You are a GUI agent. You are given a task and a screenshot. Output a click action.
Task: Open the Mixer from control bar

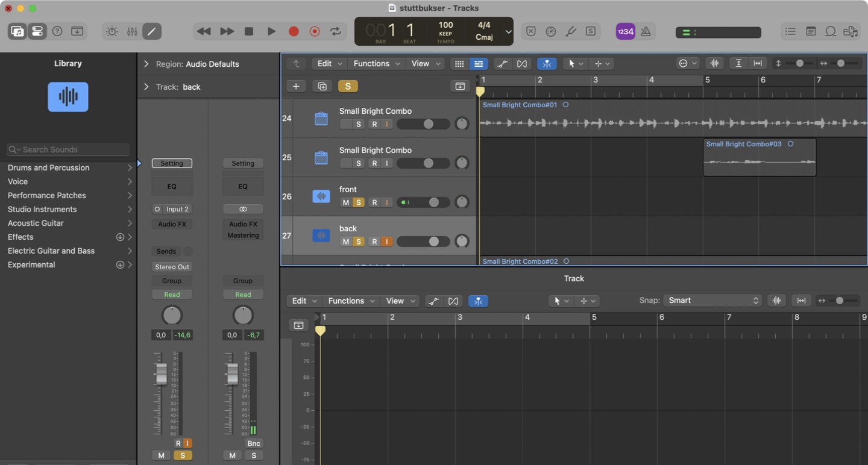[x=132, y=31]
